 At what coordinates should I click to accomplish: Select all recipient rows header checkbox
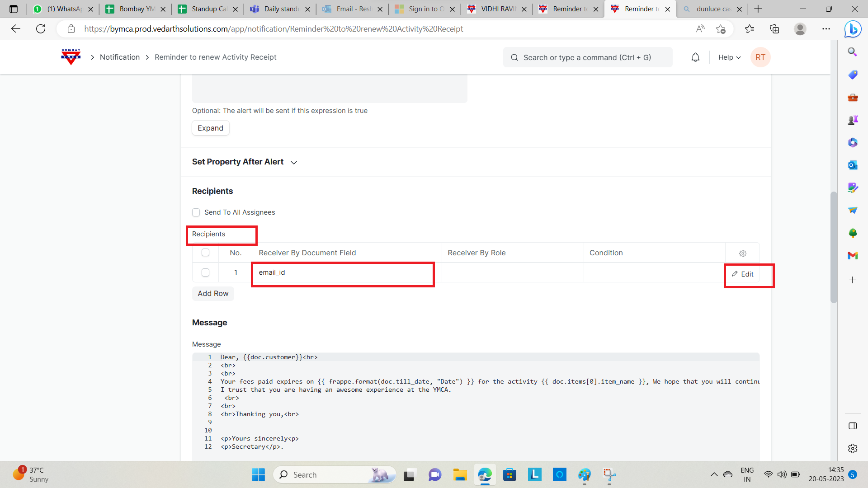click(205, 253)
